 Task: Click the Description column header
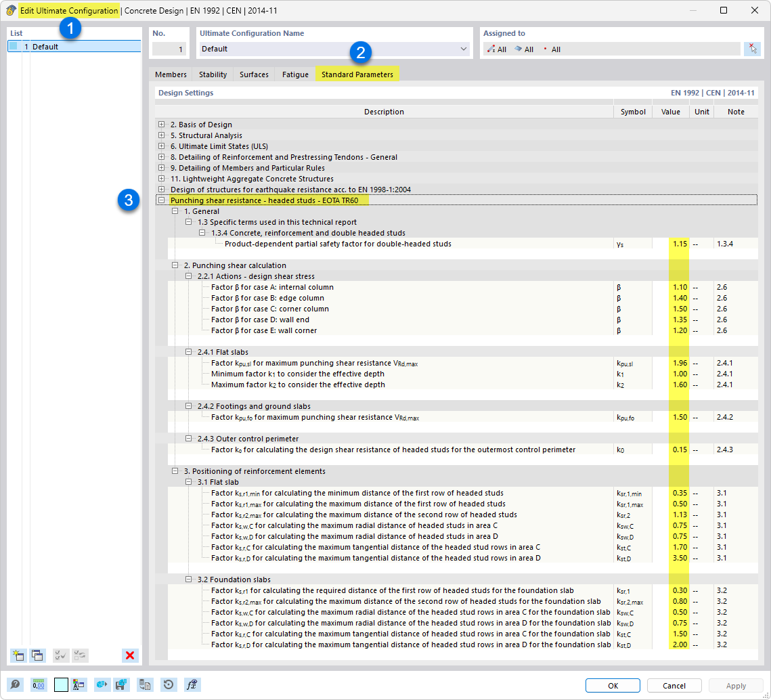[384, 112]
